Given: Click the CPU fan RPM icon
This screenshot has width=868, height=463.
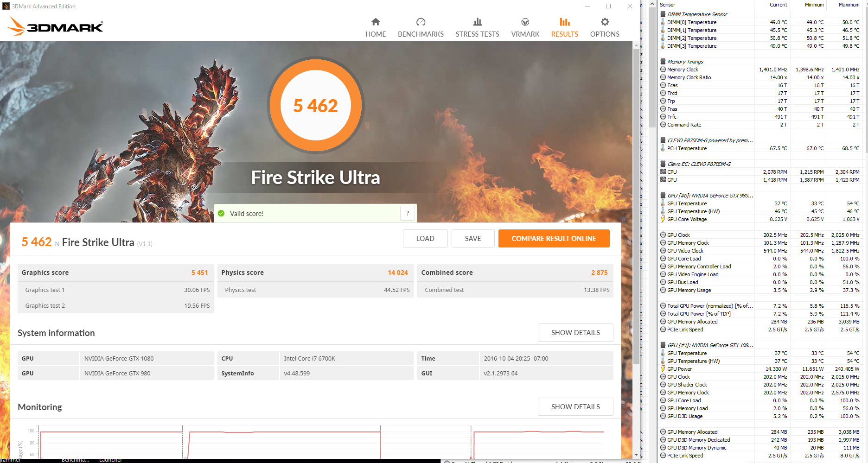Looking at the screenshot, I should pyautogui.click(x=663, y=172).
